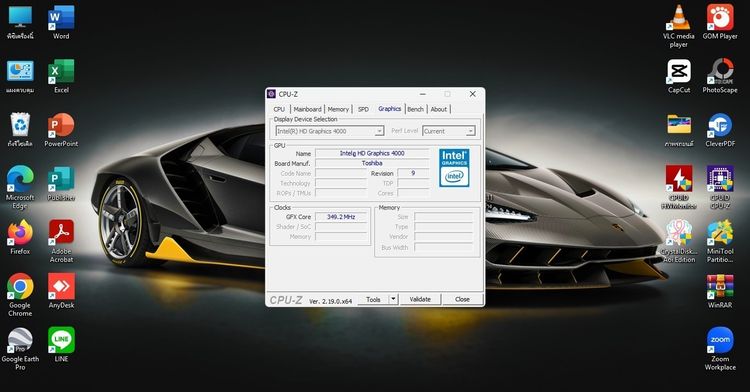Launch Adobe Acrobat shortcut

[x=61, y=241]
